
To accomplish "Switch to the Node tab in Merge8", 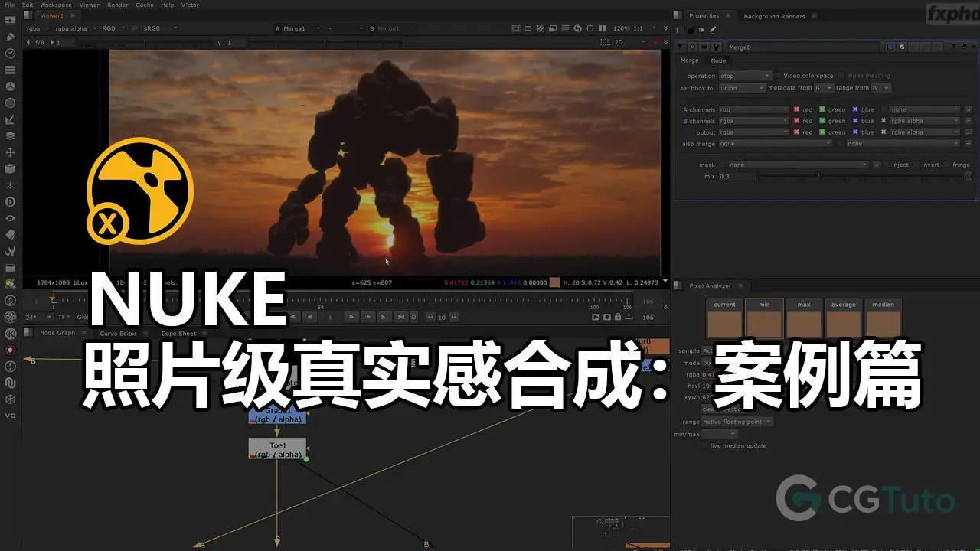I will click(718, 60).
